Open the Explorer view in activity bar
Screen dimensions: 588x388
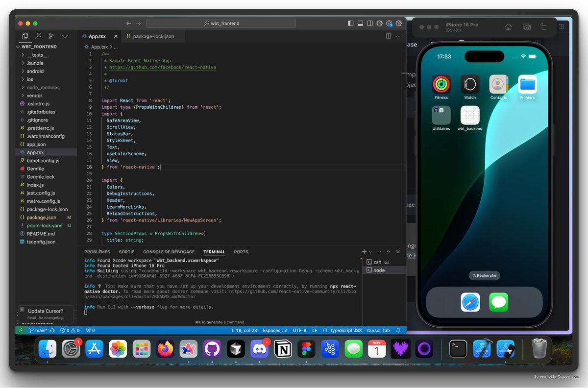pyautogui.click(x=25, y=36)
